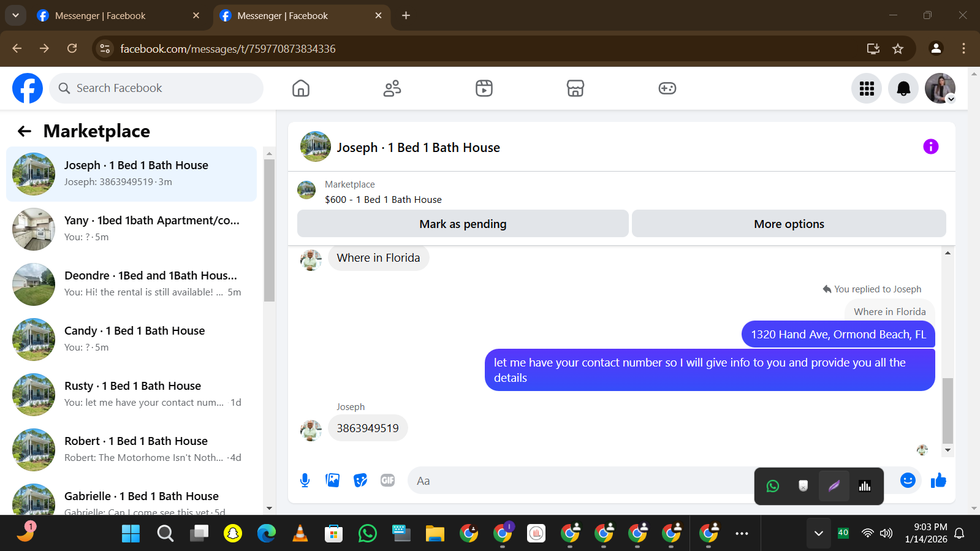
Task: Go back using the Marketplace back arrow
Action: click(25, 131)
